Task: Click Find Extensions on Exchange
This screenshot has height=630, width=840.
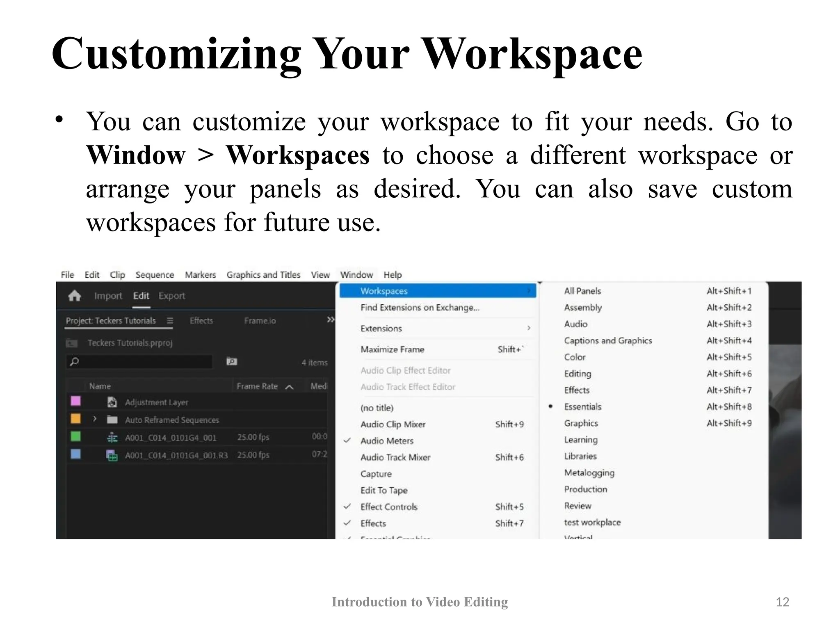Action: [420, 308]
